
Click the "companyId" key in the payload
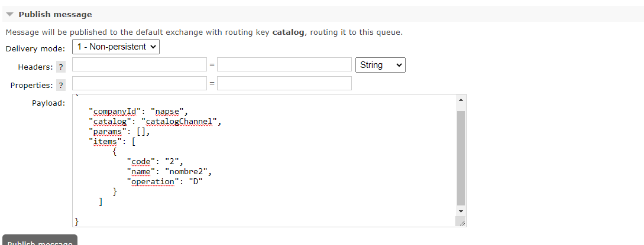point(115,112)
